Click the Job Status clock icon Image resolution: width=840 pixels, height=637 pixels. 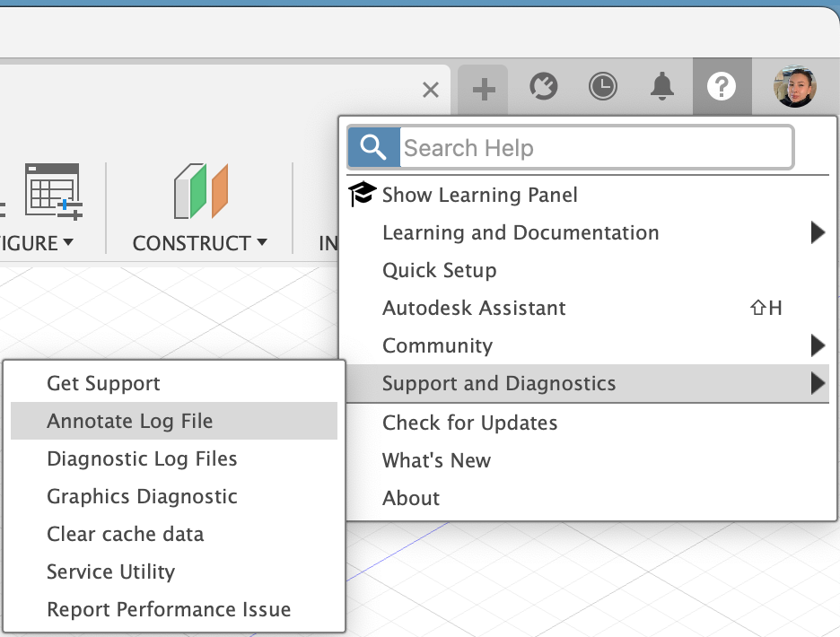point(603,87)
